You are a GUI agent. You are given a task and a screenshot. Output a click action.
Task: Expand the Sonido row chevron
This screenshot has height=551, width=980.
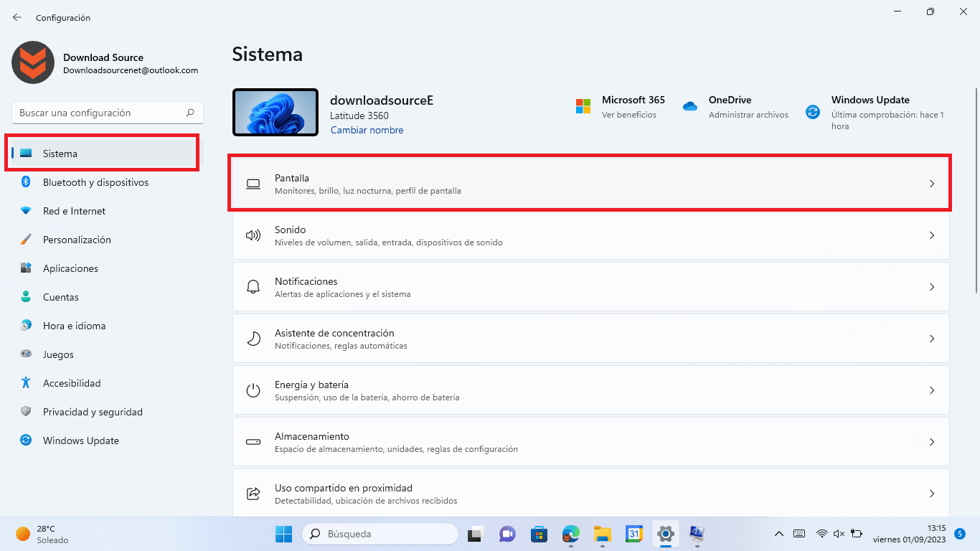pyautogui.click(x=932, y=235)
